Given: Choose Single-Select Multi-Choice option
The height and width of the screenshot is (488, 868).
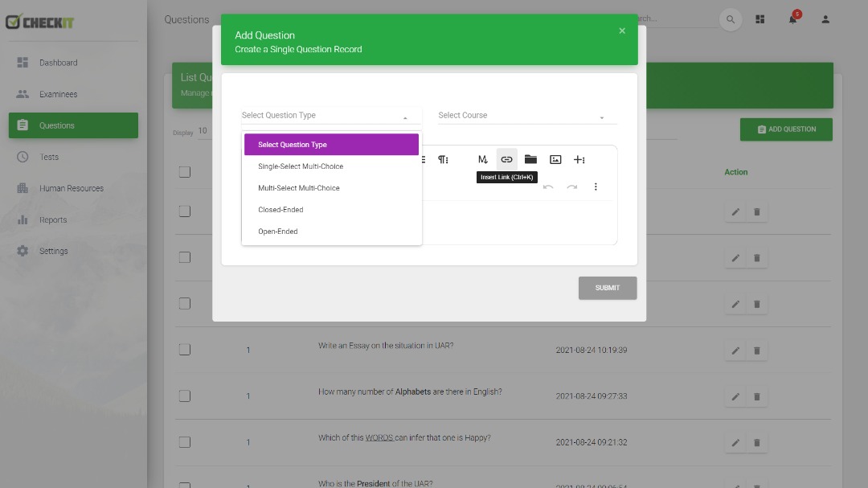Looking at the screenshot, I should pos(331,166).
